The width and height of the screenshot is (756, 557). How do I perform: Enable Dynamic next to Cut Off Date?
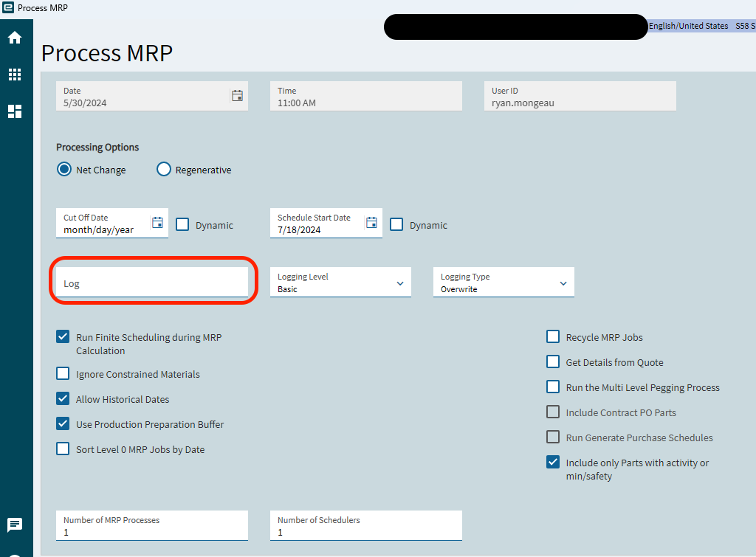[182, 224]
